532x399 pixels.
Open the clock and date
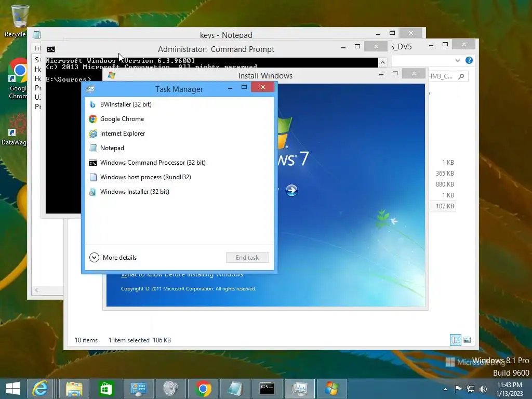(510, 389)
